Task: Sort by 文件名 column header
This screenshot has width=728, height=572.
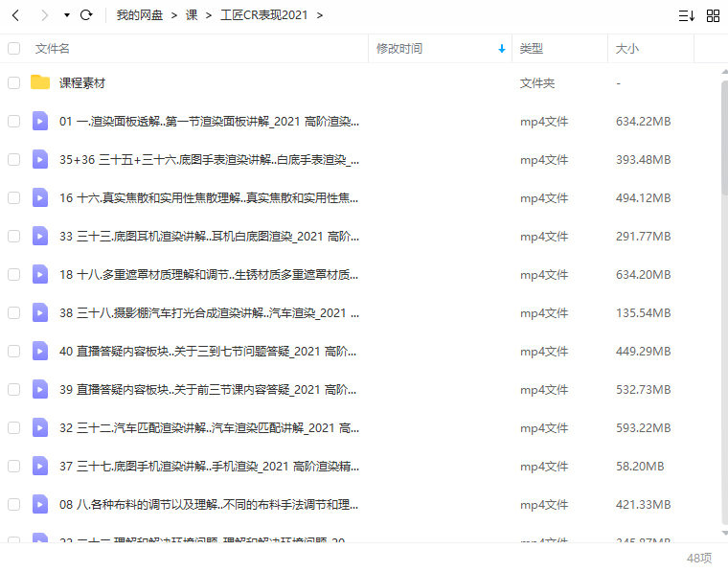Action: (53, 48)
